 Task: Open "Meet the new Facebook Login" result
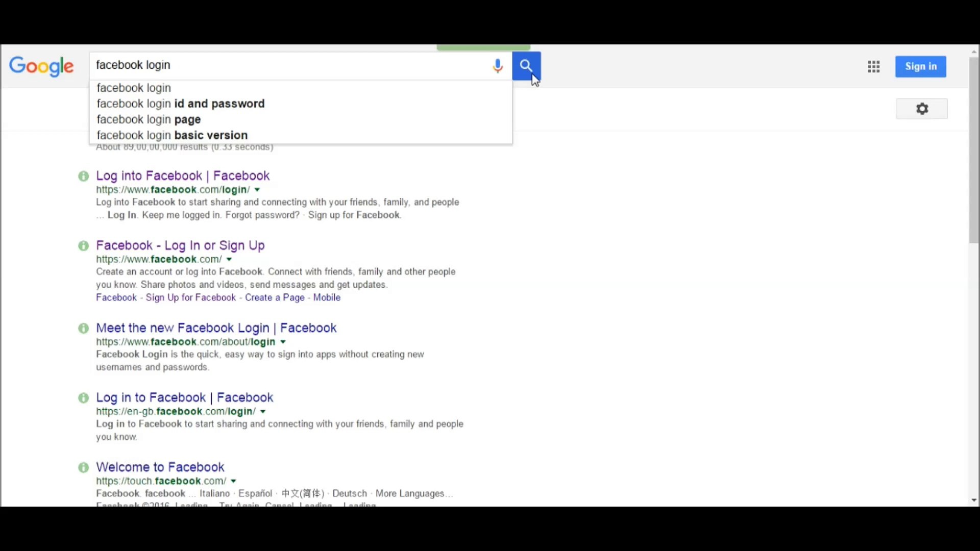(x=216, y=328)
